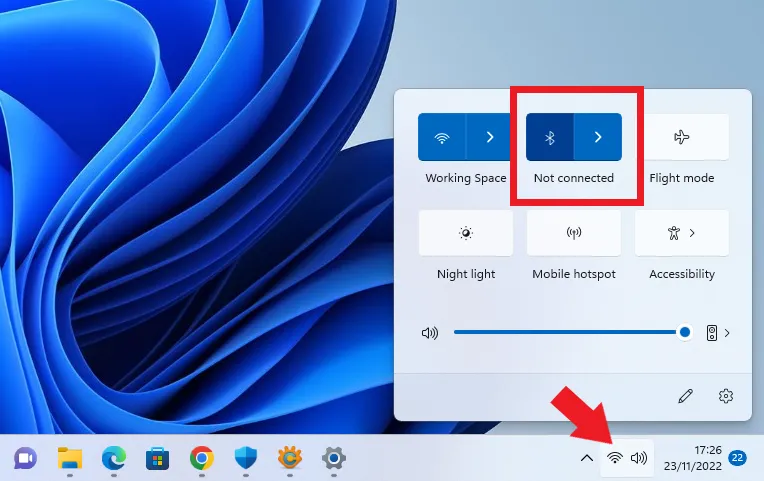This screenshot has height=481, width=764.
Task: Open Microsoft Store from taskbar
Action: (158, 458)
